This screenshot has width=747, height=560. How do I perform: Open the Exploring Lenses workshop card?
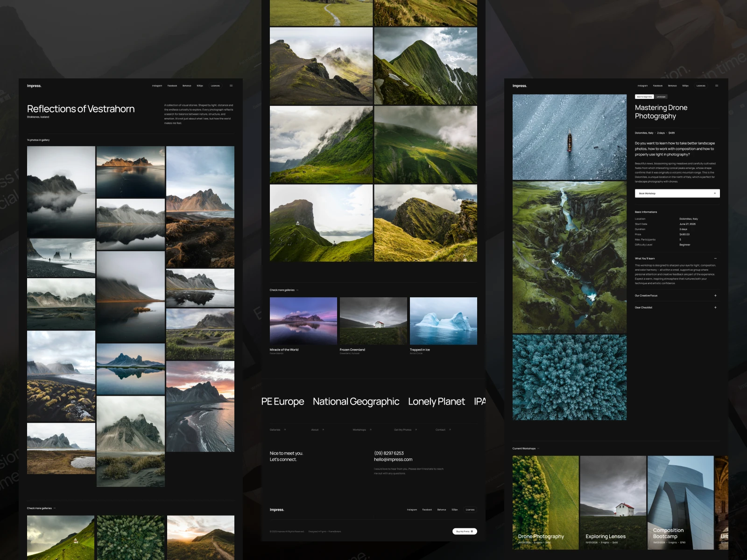click(x=613, y=503)
